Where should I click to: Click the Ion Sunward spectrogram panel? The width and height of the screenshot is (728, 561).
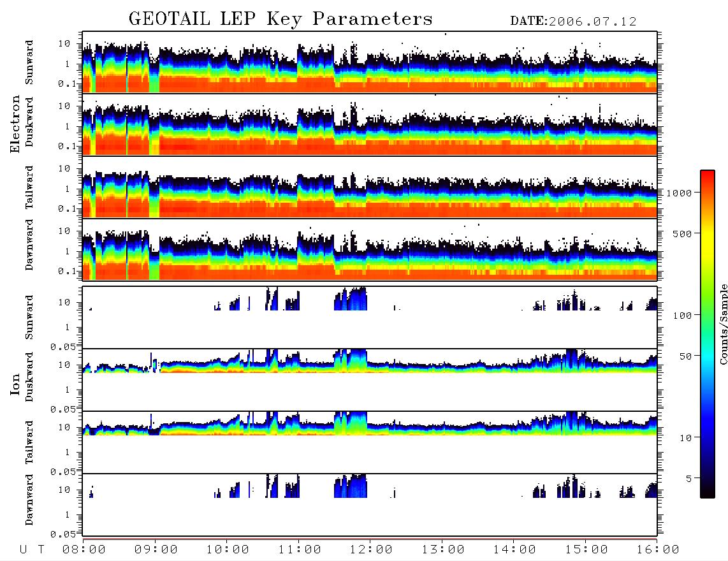[x=370, y=317]
